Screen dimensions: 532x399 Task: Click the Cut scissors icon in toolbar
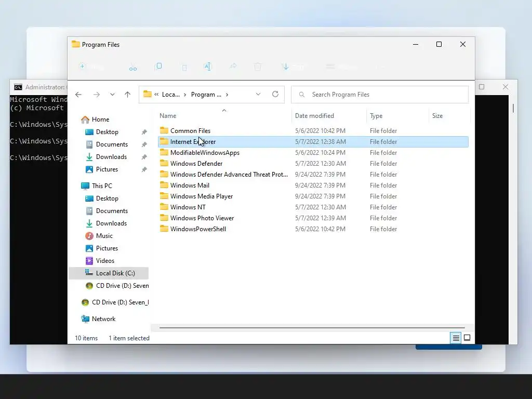click(x=132, y=67)
